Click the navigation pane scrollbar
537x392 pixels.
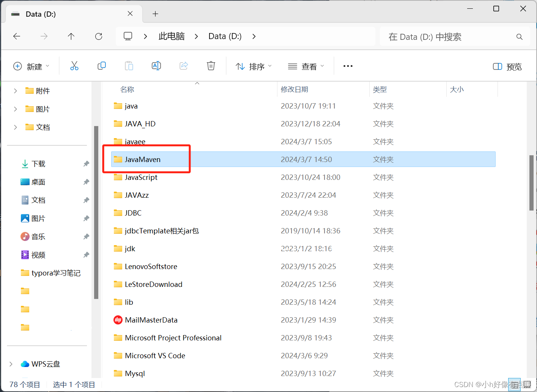[x=96, y=213]
